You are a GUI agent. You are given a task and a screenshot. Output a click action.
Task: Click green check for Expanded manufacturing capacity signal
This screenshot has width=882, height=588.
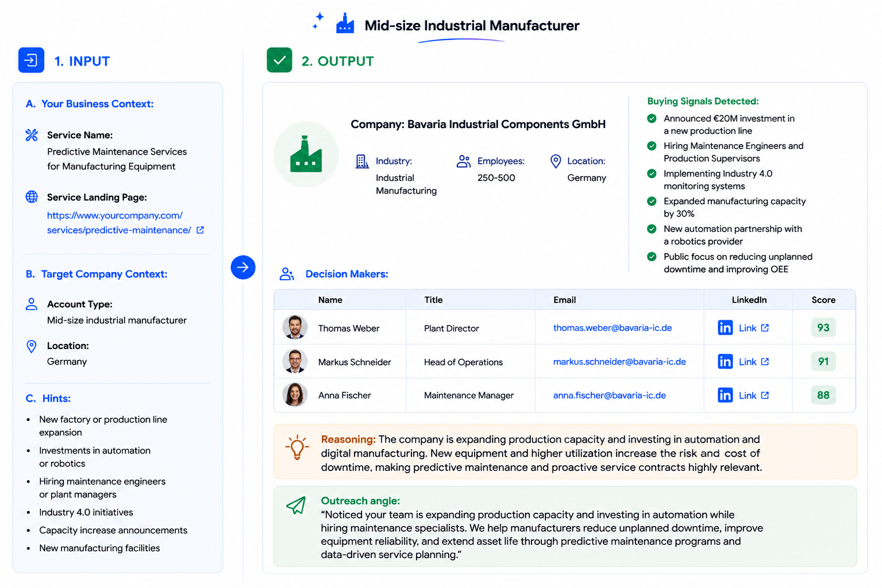coord(652,201)
